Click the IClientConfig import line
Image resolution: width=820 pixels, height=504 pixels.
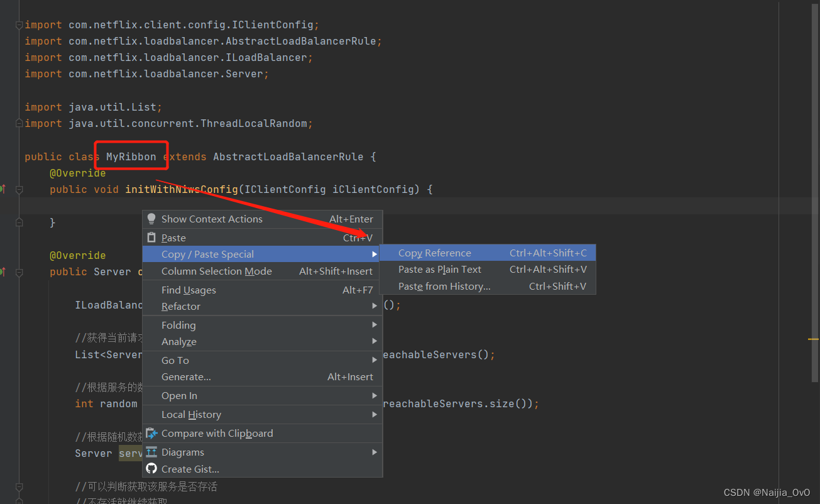[172, 25]
